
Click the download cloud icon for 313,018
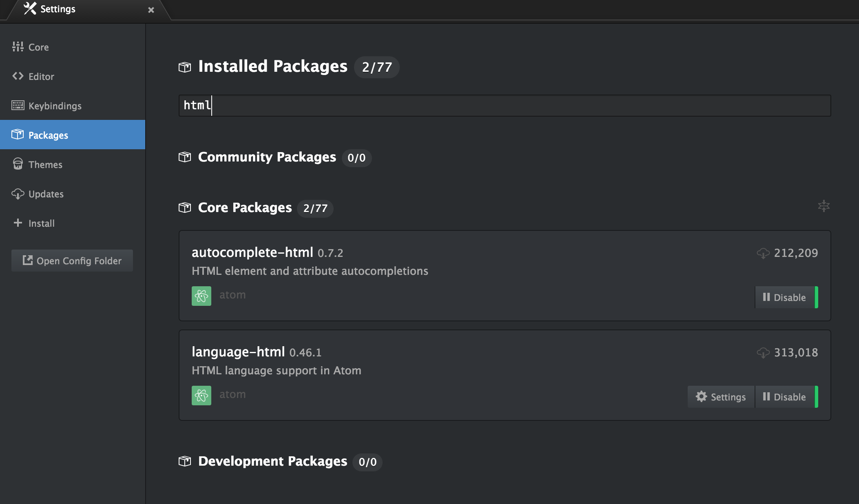[x=763, y=353]
